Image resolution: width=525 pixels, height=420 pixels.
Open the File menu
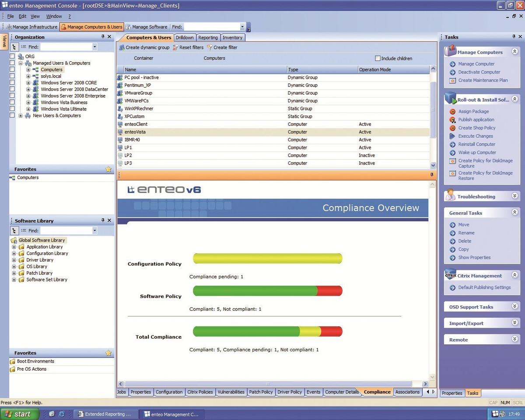[x=10, y=16]
